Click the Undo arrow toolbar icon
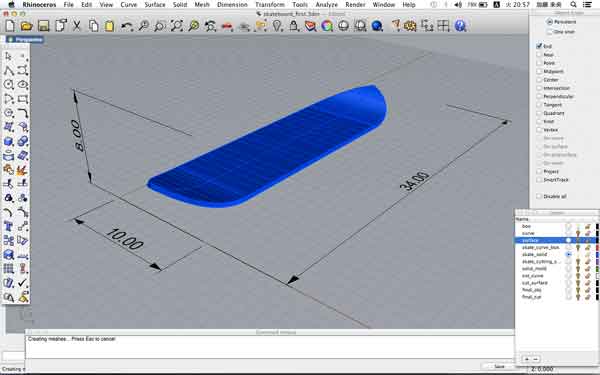The height and width of the screenshot is (375, 600). [x=127, y=26]
